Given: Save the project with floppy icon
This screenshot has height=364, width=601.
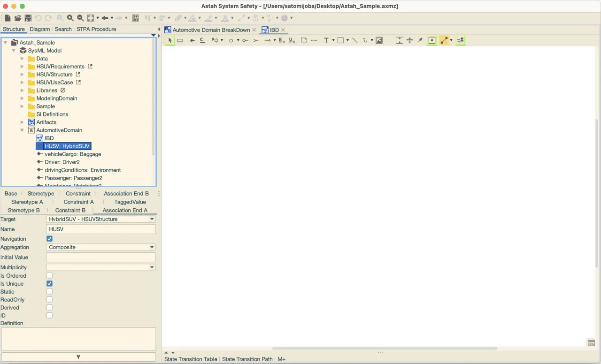Looking at the screenshot, I should point(28,18).
